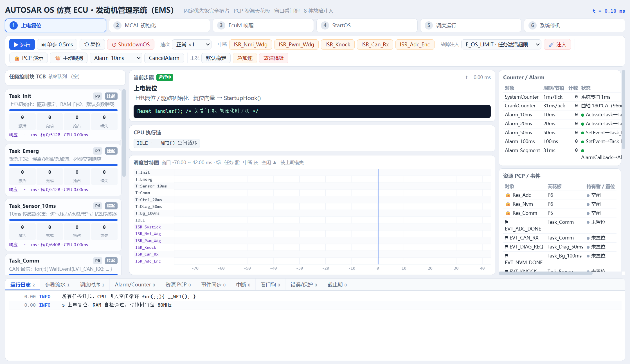This screenshot has height=364, width=630.
Task: Open the 速度 speed dropdown
Action: tap(192, 44)
